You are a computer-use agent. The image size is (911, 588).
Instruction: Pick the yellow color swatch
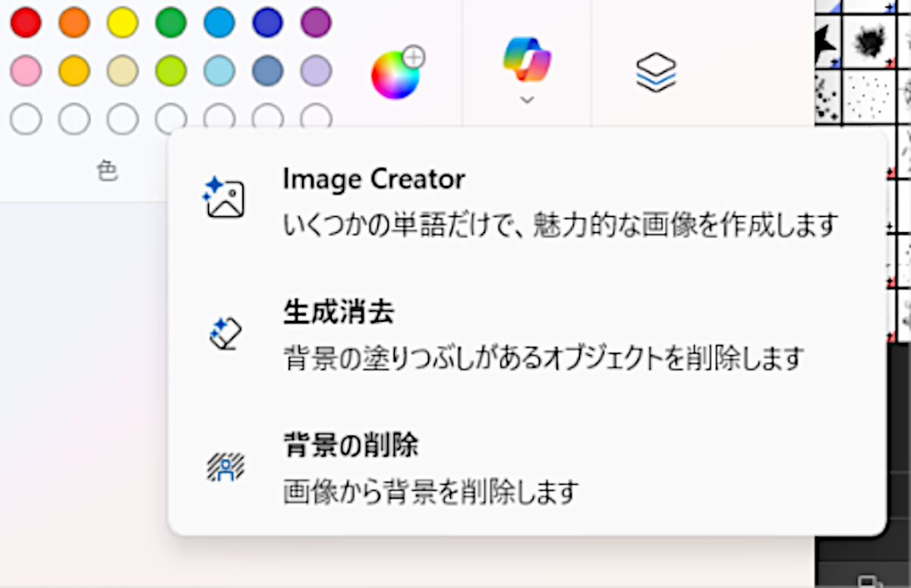tap(122, 23)
